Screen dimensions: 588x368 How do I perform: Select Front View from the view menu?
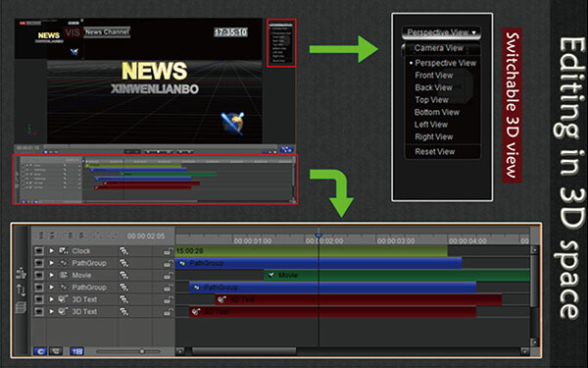click(434, 76)
